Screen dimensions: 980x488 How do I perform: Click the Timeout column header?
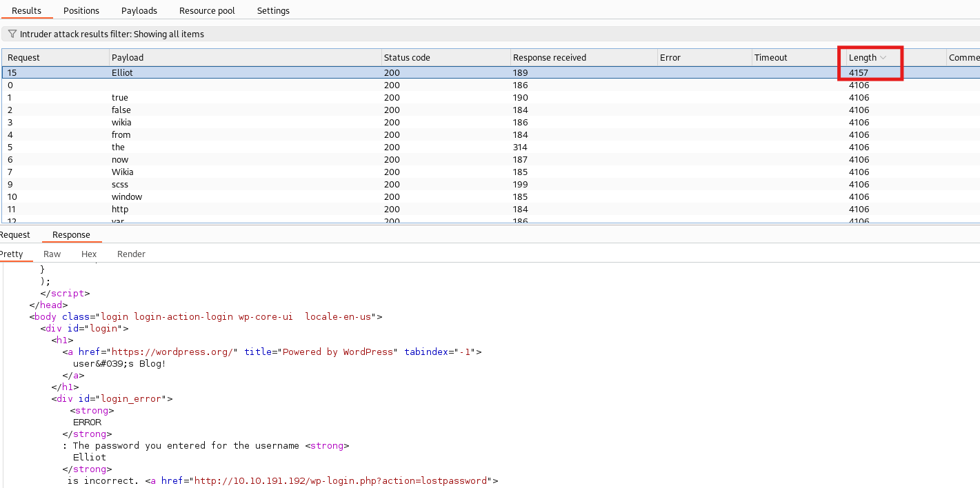pos(770,58)
